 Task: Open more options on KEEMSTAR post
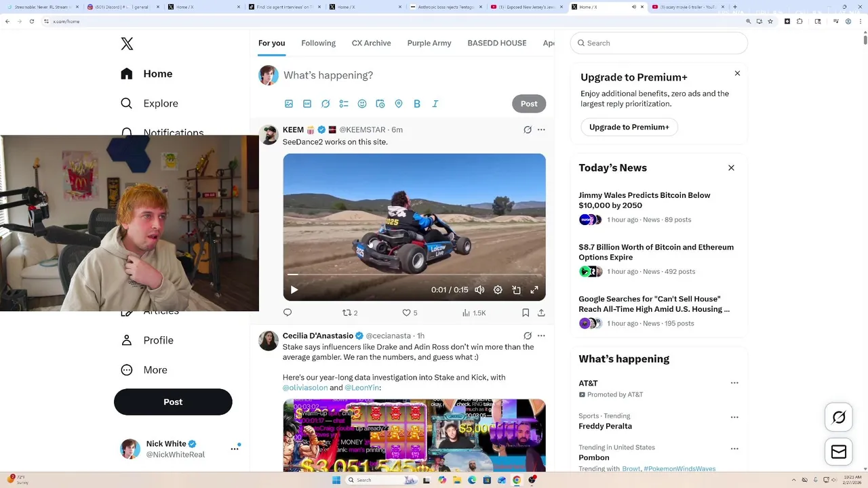[541, 129]
